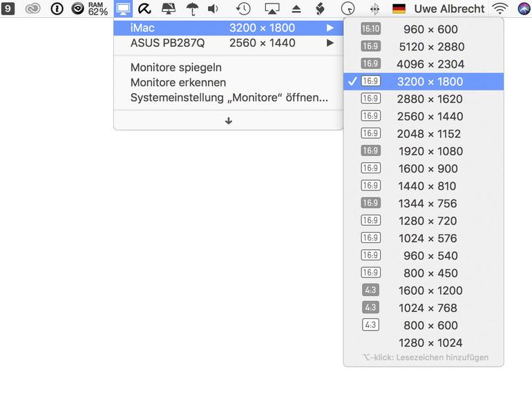Set resolution to 2560 × 1440 in submenu
The image size is (532, 399).
click(x=424, y=116)
